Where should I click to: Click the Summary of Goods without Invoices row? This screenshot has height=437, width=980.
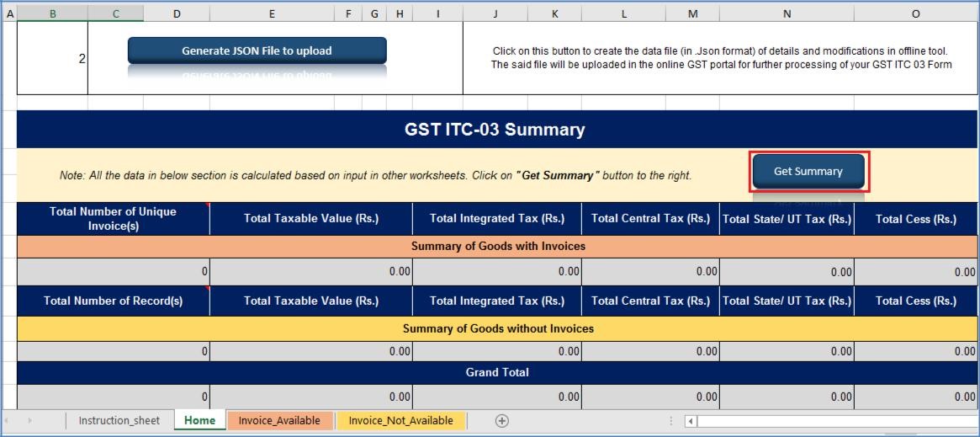(497, 328)
